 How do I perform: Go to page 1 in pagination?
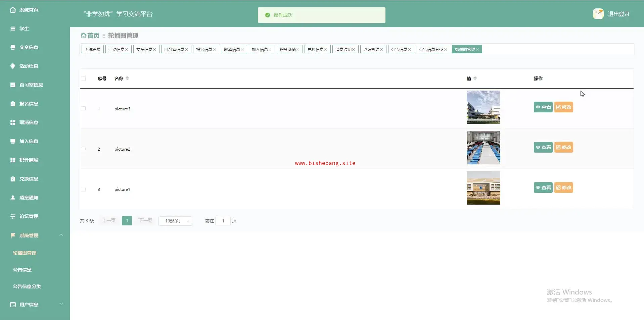coord(127,221)
